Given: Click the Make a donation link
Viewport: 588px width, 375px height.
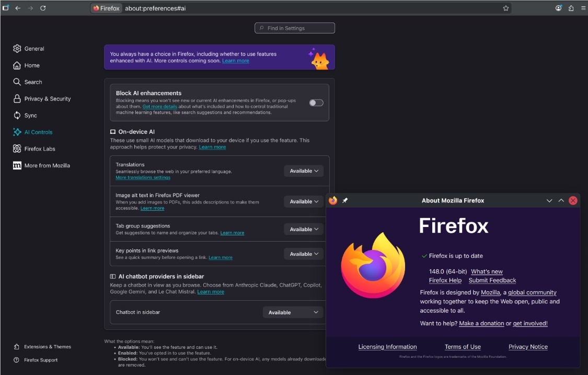Looking at the screenshot, I should 481,323.
